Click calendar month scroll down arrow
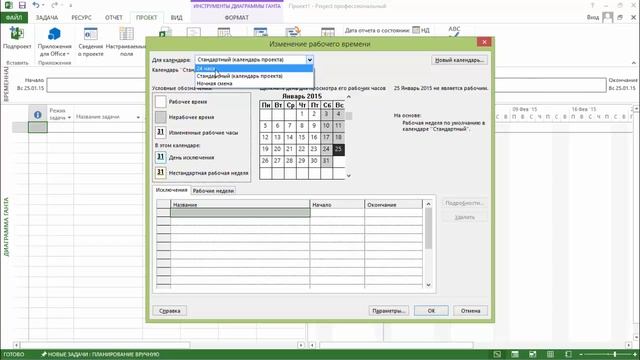The width and height of the screenshot is (640, 360). pos(349,176)
